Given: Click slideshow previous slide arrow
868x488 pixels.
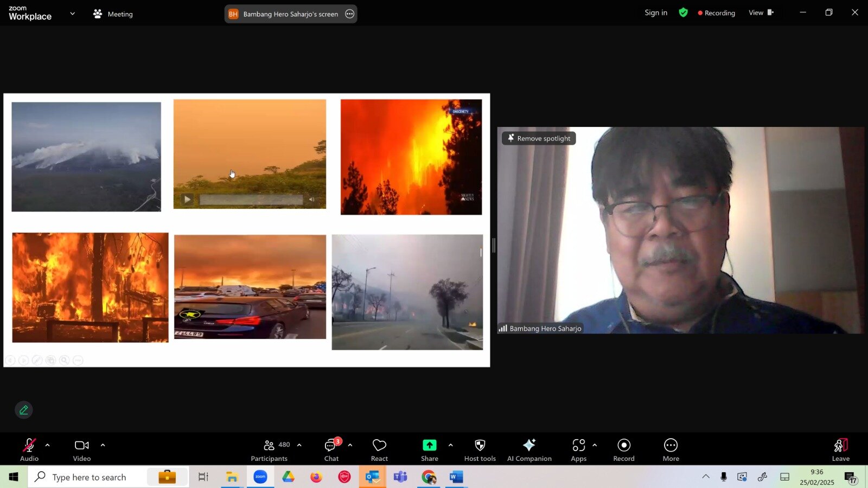Looking at the screenshot, I should [x=10, y=360].
